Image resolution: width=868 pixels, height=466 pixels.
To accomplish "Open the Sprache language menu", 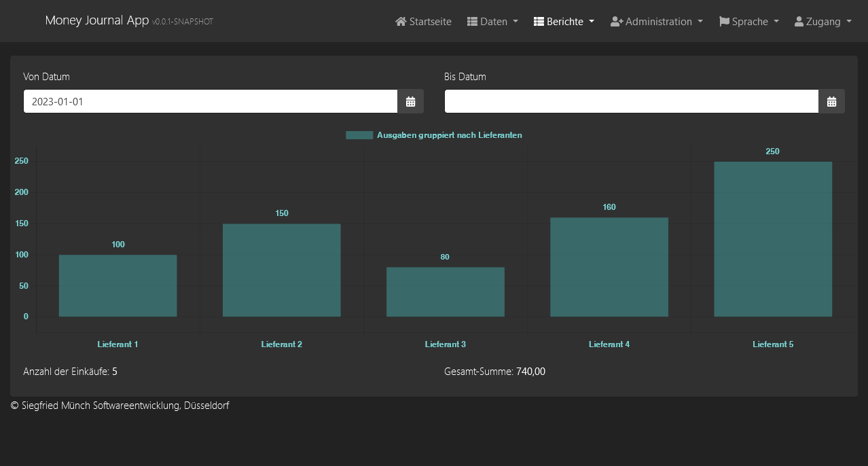I will 750,22.
